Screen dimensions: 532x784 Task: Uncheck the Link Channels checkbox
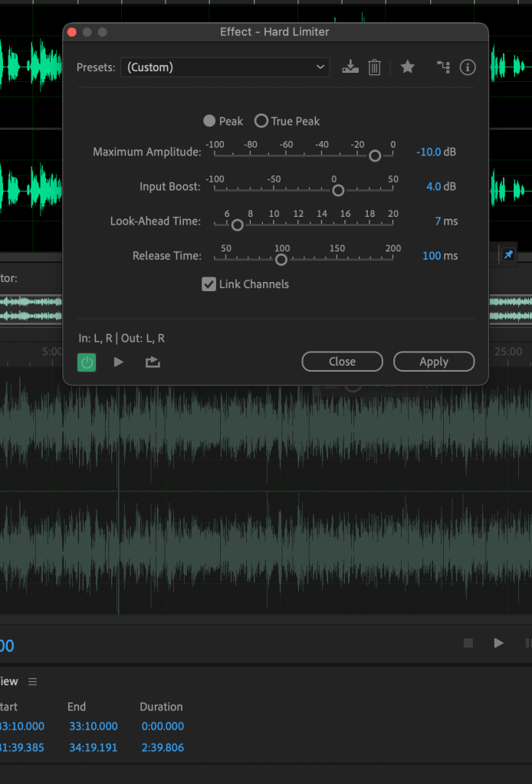tap(209, 284)
